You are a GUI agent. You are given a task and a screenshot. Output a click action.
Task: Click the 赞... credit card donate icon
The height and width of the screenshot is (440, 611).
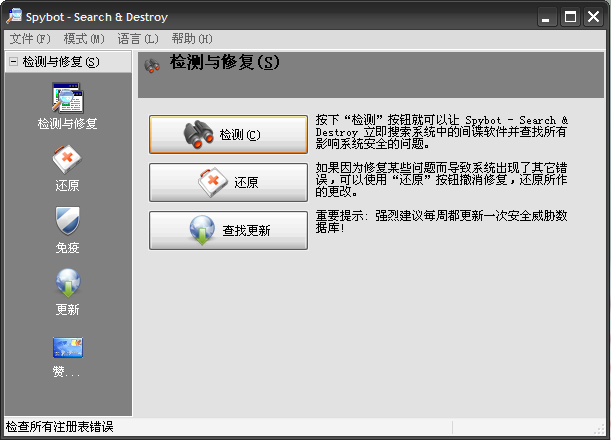click(67, 357)
